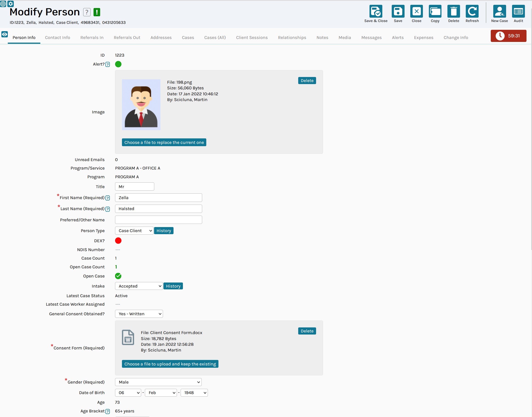Click the Refresh icon
532x417 pixels.
point(472,11)
